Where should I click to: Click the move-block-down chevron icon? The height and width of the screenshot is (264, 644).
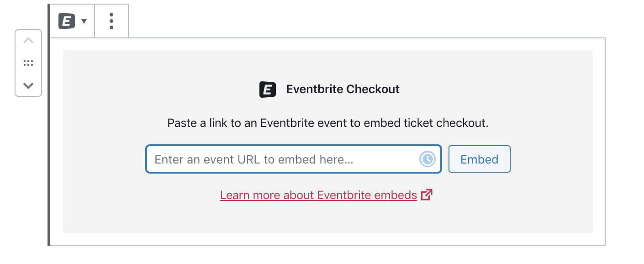tap(28, 85)
